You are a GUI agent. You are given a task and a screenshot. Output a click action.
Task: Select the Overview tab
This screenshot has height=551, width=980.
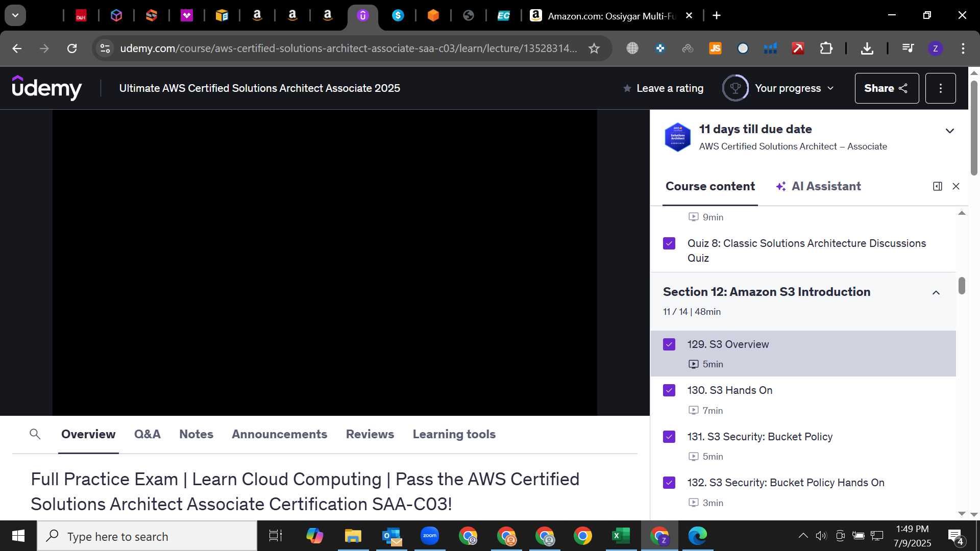(x=88, y=434)
